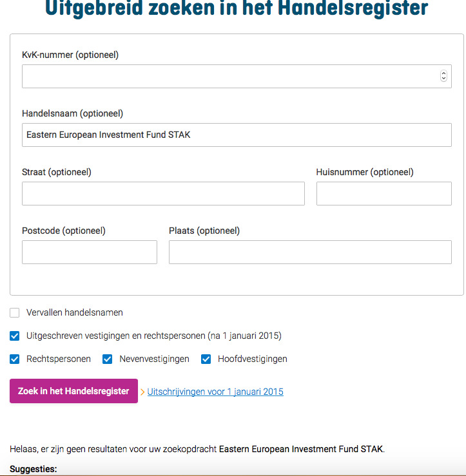Click the KvK-nummer number stepper arrows
This screenshot has height=476, width=466.
(x=443, y=76)
